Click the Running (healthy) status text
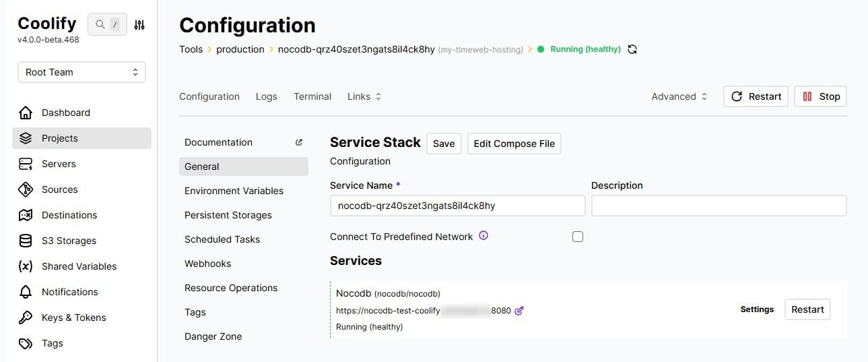The image size is (868, 362). pyautogui.click(x=585, y=49)
